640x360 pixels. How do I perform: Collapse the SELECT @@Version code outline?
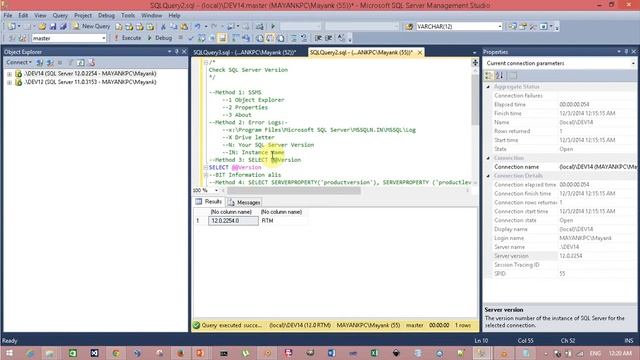[x=206, y=167]
